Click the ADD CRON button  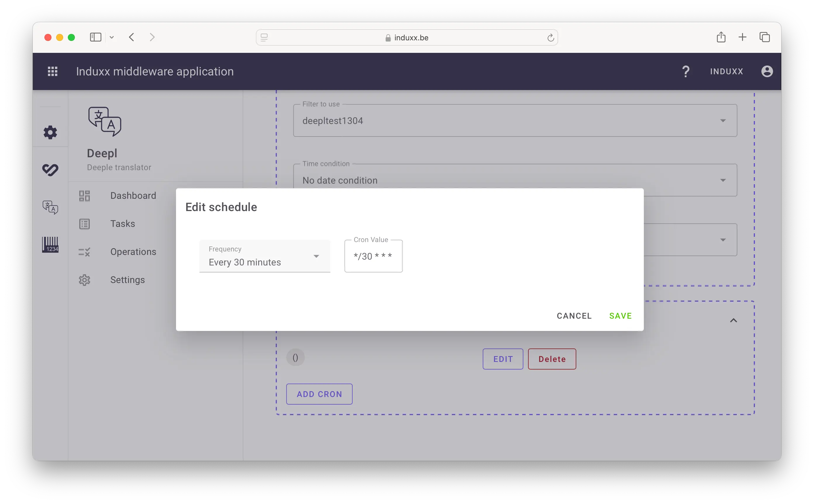point(319,394)
